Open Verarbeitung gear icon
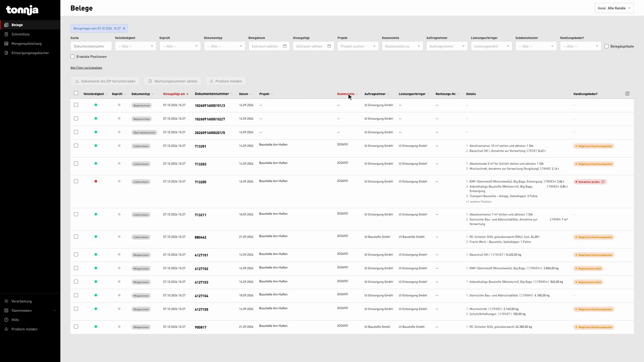The width and height of the screenshot is (644, 362). click(6, 301)
